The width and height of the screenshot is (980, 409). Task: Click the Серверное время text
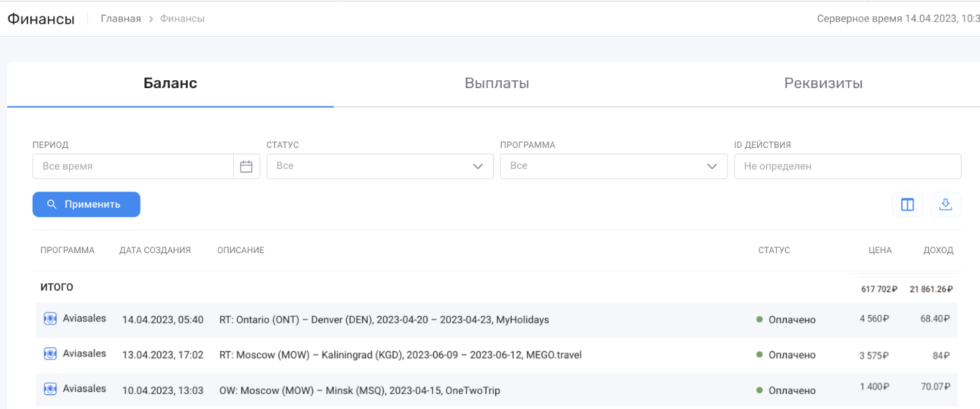point(898,19)
